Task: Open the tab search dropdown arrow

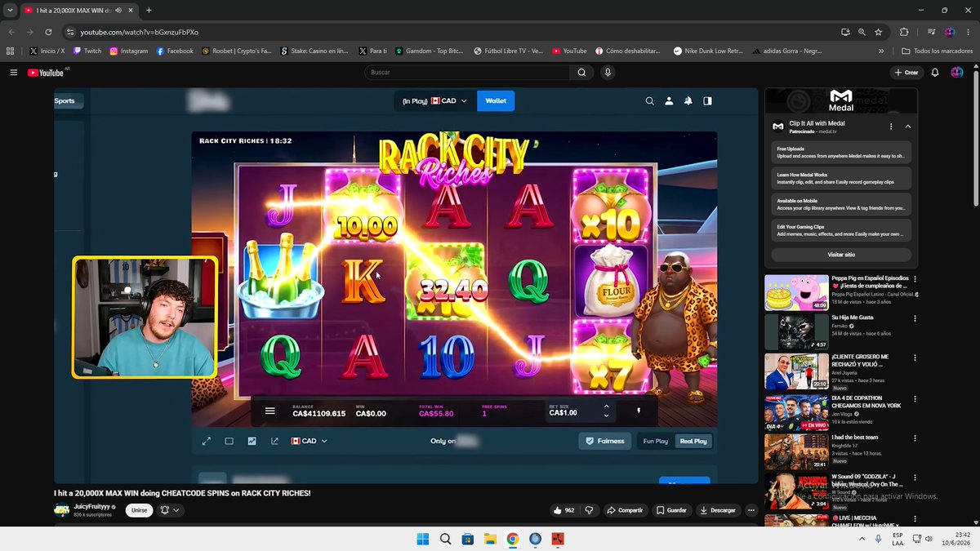Action: pyautogui.click(x=10, y=11)
